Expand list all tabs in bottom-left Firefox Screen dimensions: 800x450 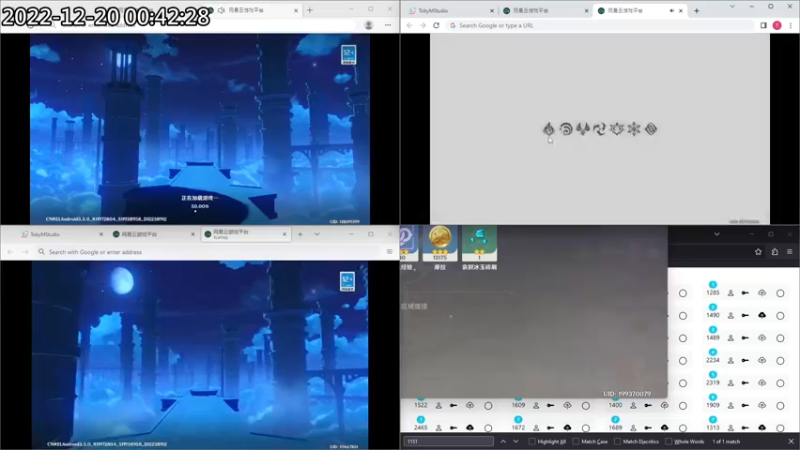[317, 234]
